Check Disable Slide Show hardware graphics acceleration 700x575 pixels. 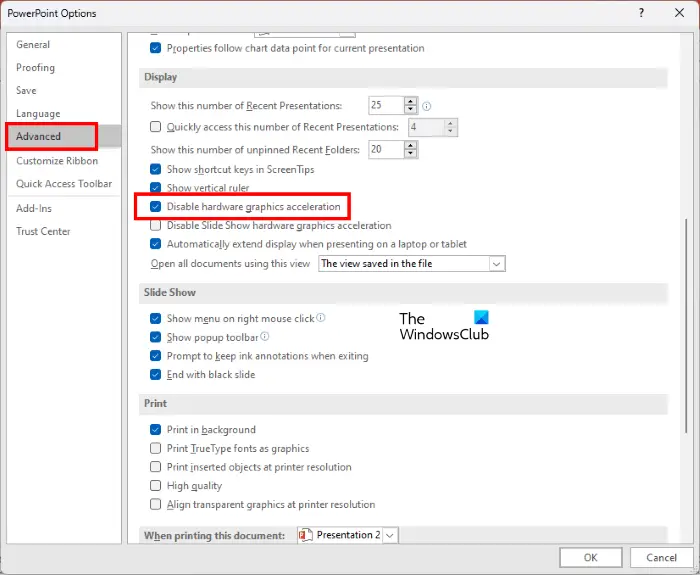(155, 225)
